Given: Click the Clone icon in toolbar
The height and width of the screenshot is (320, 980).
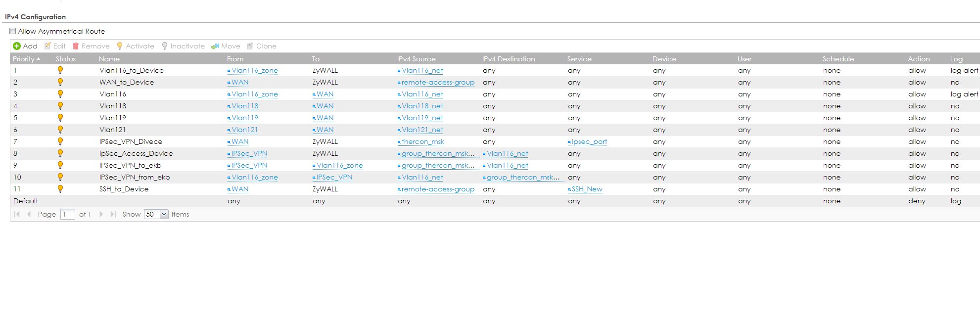Looking at the screenshot, I should pos(250,46).
